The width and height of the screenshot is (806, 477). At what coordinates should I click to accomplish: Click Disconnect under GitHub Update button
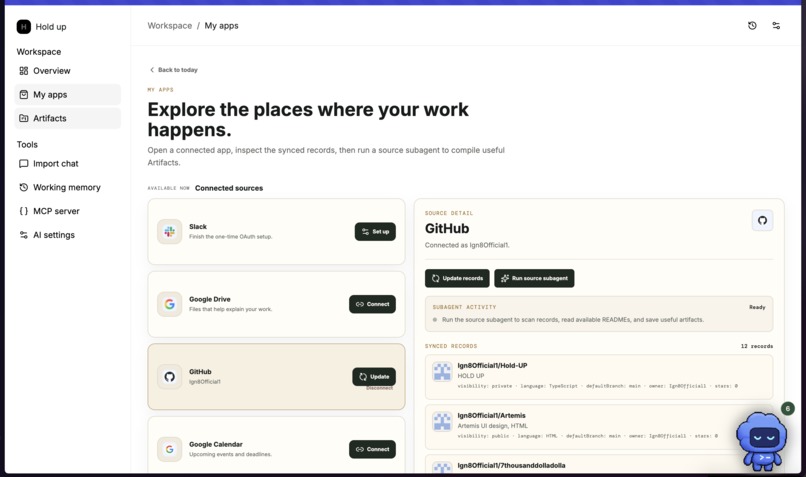click(379, 389)
